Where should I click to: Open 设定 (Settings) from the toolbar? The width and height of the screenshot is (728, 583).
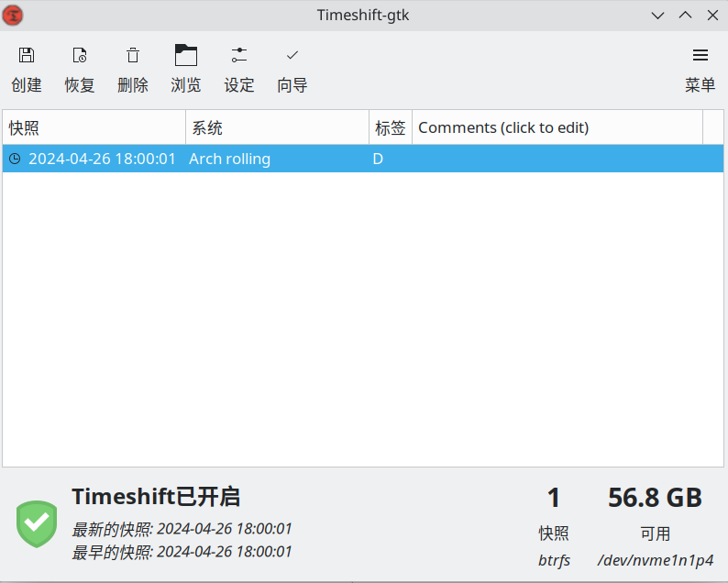[239, 57]
